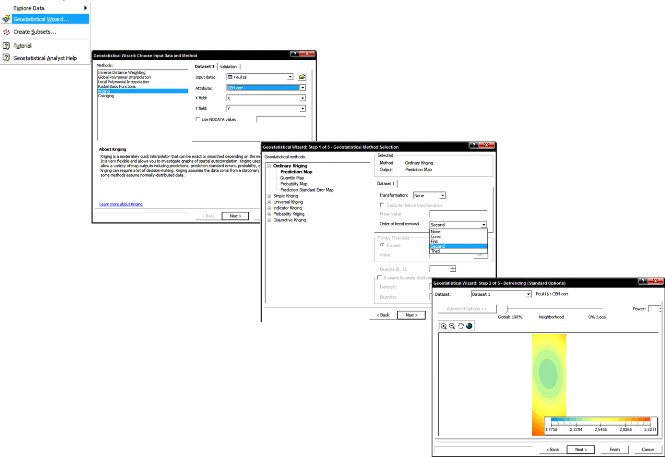Screen dimensions: 665x457
Task: Open Geostatistical Wizard from the menu
Action: click(x=42, y=19)
